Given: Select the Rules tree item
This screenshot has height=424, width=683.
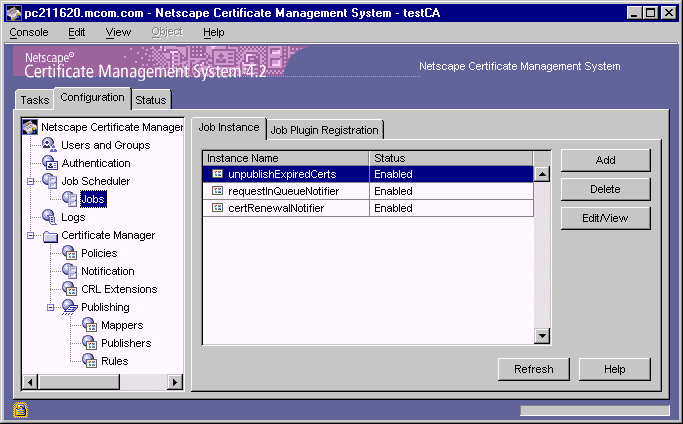Looking at the screenshot, I should point(115,361).
